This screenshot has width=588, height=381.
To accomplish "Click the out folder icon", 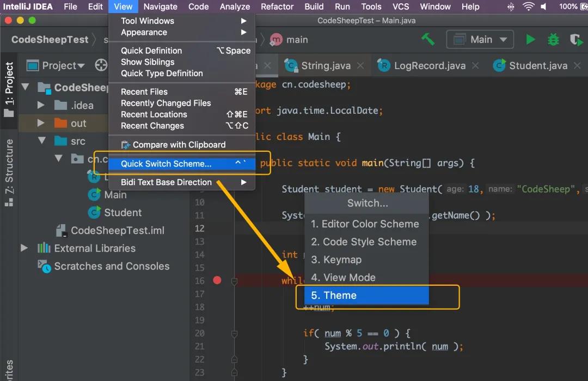I will tap(60, 123).
